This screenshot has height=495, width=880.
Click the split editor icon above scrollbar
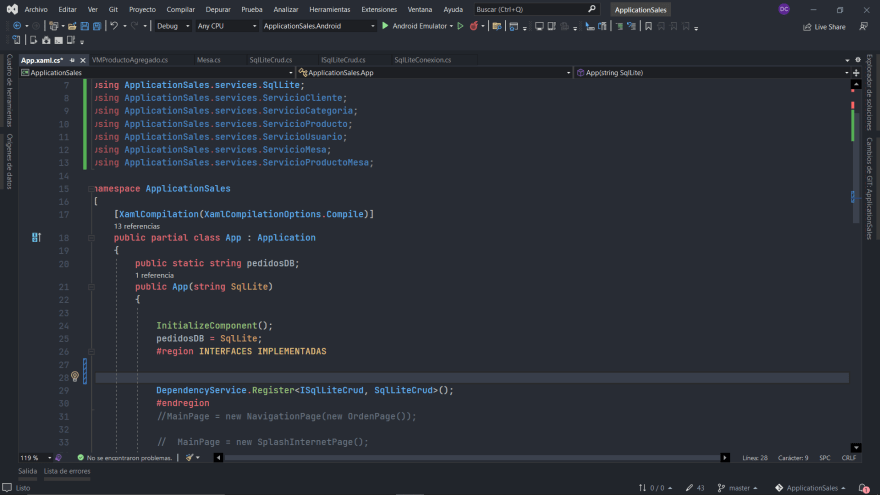[x=856, y=72]
